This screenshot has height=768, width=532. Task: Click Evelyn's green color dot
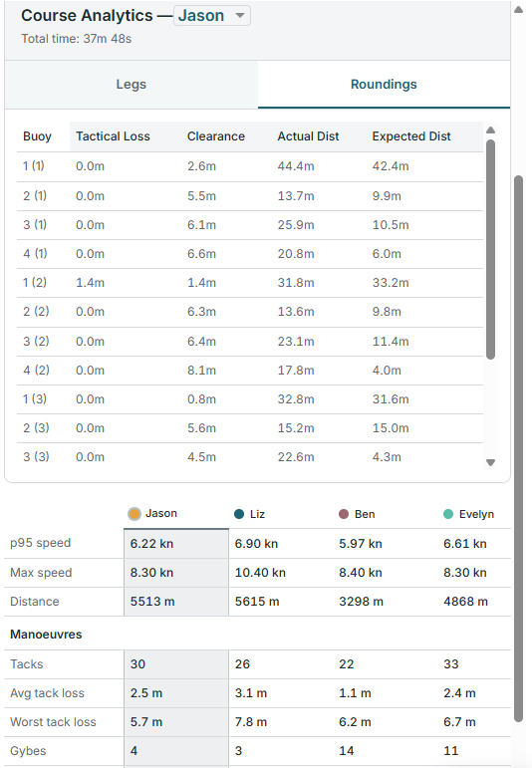(x=448, y=514)
